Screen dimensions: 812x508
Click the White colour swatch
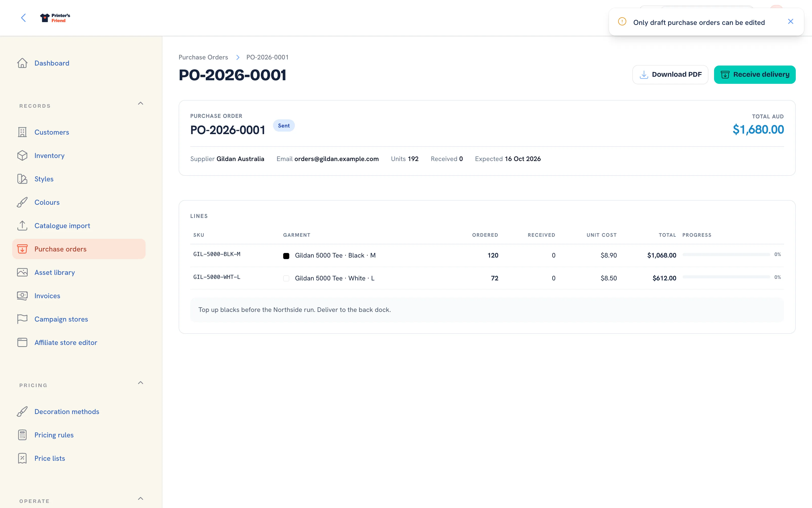(x=286, y=279)
